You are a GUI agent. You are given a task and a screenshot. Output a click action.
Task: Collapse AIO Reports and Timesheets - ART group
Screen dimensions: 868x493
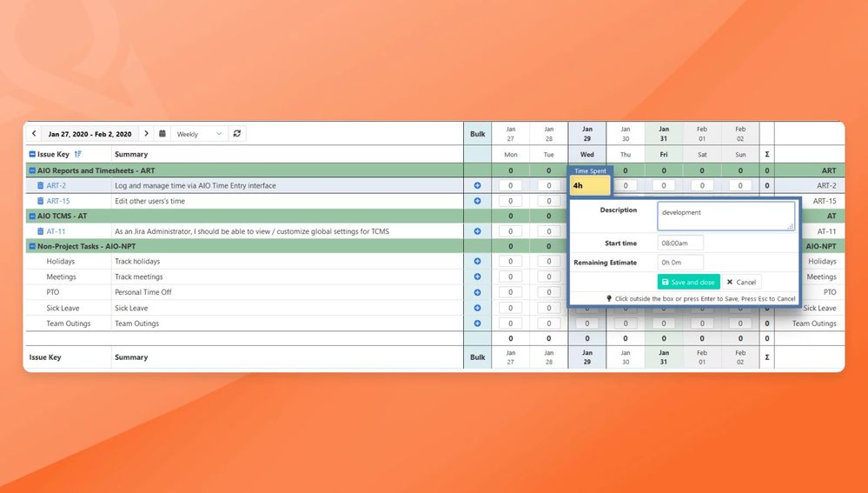coord(32,170)
